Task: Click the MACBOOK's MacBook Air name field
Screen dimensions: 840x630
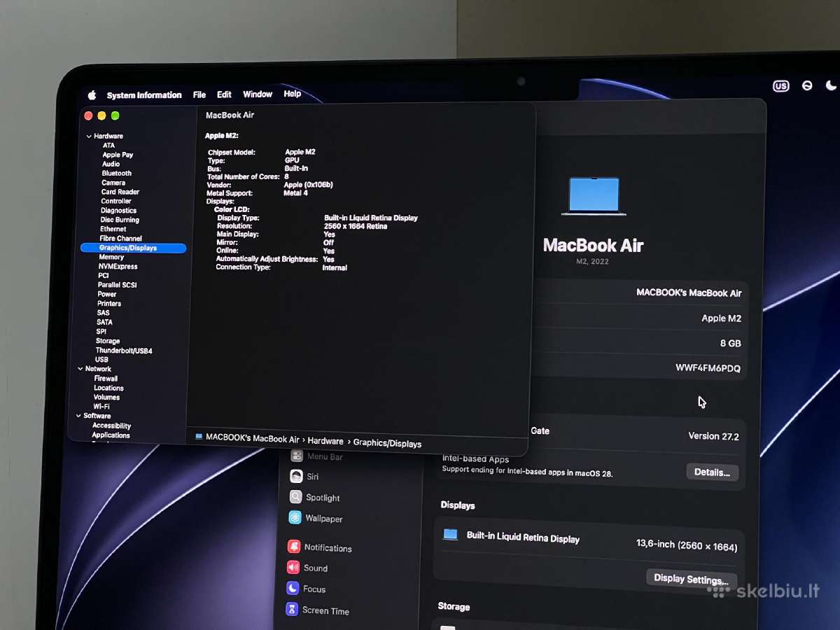Action: [689, 293]
